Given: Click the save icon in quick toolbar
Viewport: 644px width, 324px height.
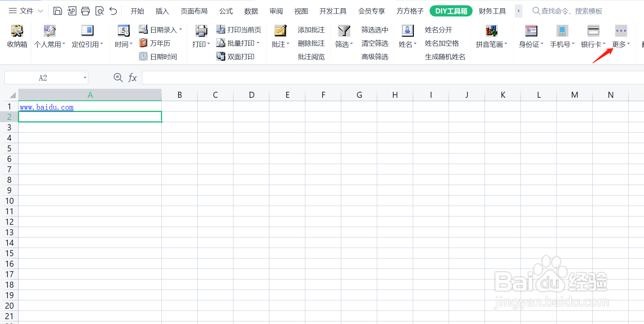Looking at the screenshot, I should 58,11.
